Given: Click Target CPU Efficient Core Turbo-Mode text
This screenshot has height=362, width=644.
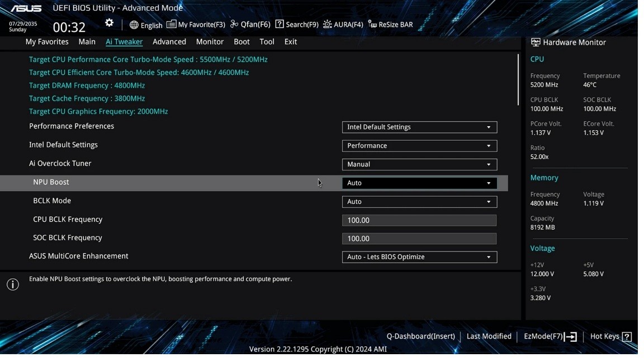Looking at the screenshot, I should tap(139, 73).
